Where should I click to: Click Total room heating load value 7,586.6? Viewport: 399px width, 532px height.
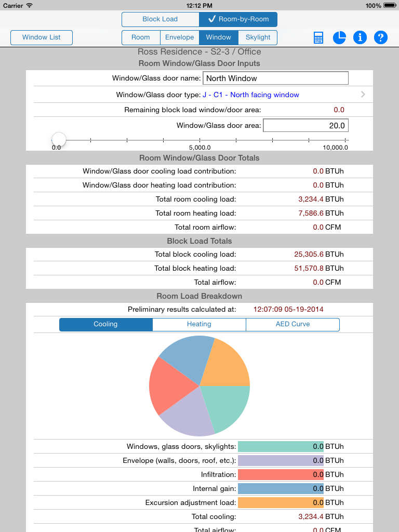point(311,213)
